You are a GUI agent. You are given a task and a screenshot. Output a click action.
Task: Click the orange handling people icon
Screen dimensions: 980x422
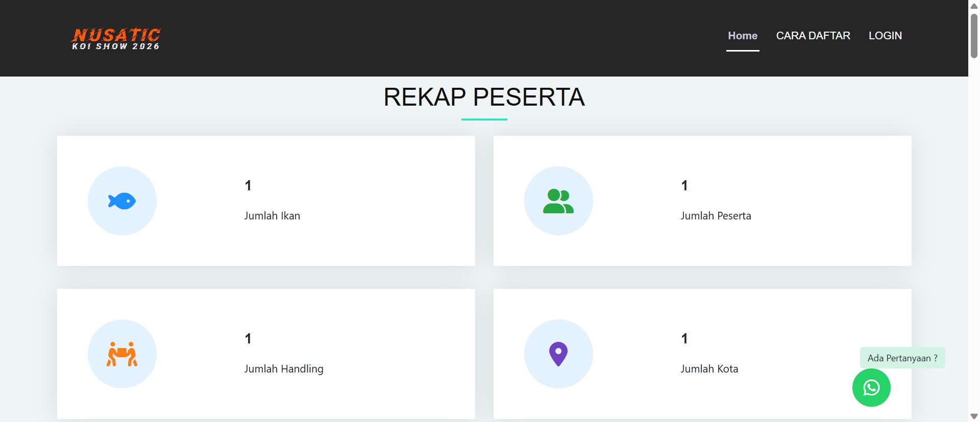(122, 354)
